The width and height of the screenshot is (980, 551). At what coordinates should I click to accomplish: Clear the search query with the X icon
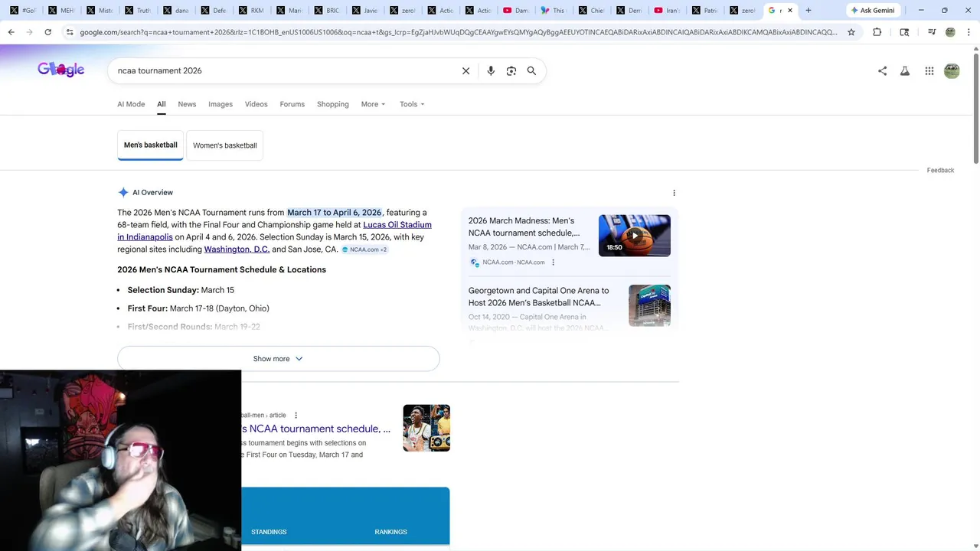click(x=465, y=70)
